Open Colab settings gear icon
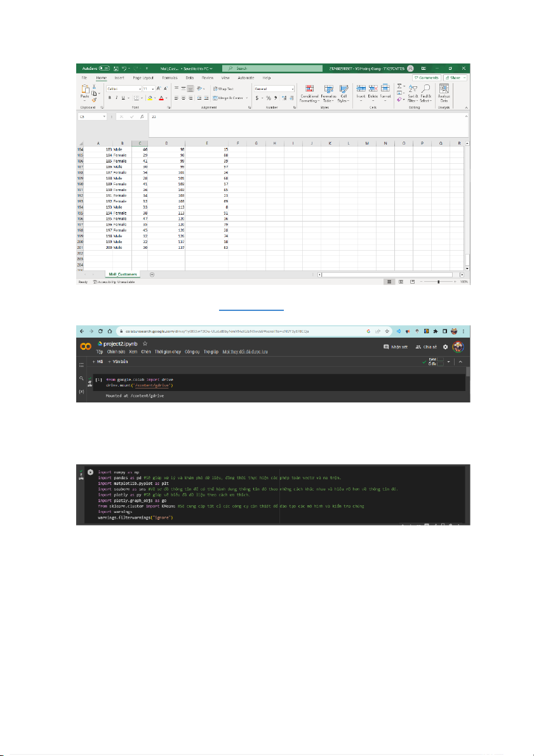Image resolution: width=534 pixels, height=756 pixels. point(445,347)
